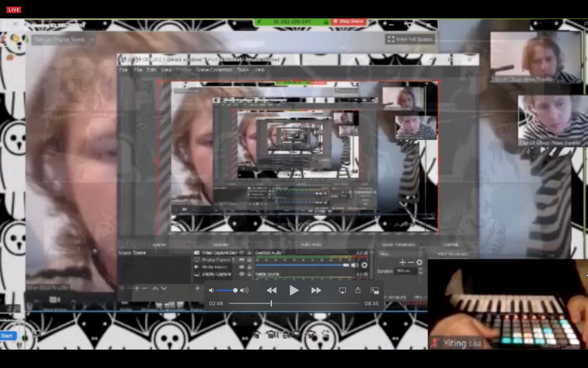The image size is (588, 368).
Task: Select the Display Capture 2 source row
Action: pos(223,260)
